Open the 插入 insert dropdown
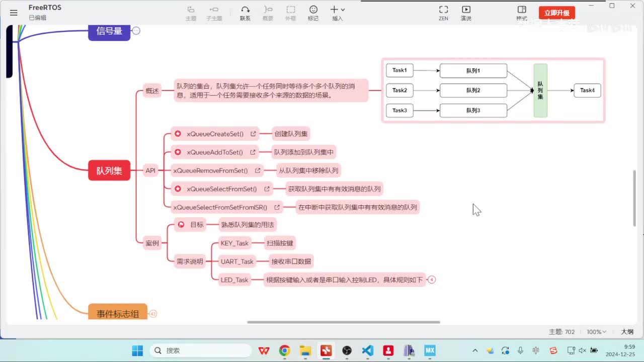Image resolution: width=644 pixels, height=362 pixels. point(337,13)
